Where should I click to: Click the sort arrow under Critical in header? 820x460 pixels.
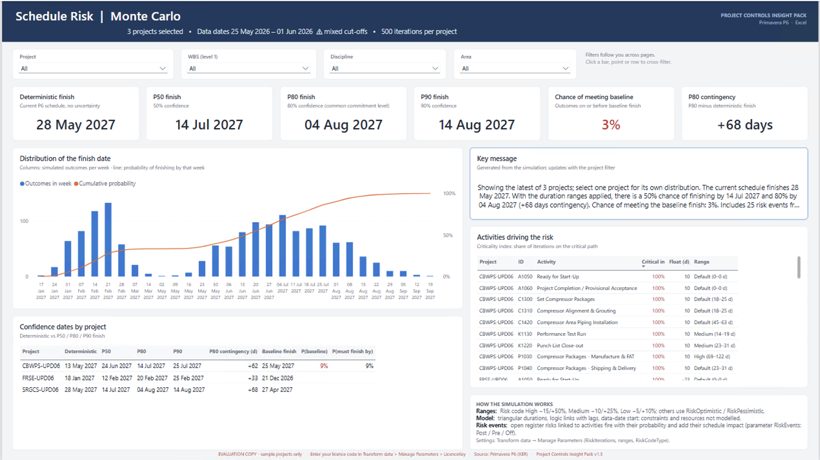(643, 267)
